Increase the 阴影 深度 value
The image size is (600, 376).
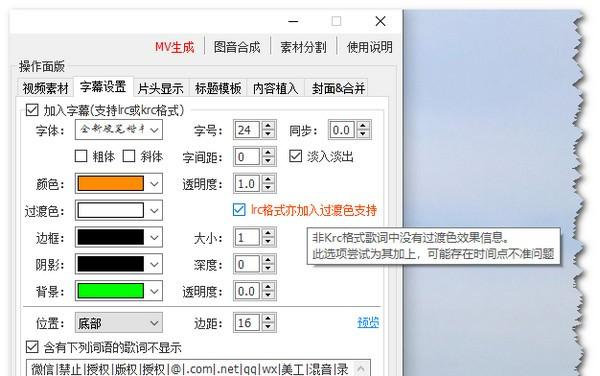(x=268, y=260)
